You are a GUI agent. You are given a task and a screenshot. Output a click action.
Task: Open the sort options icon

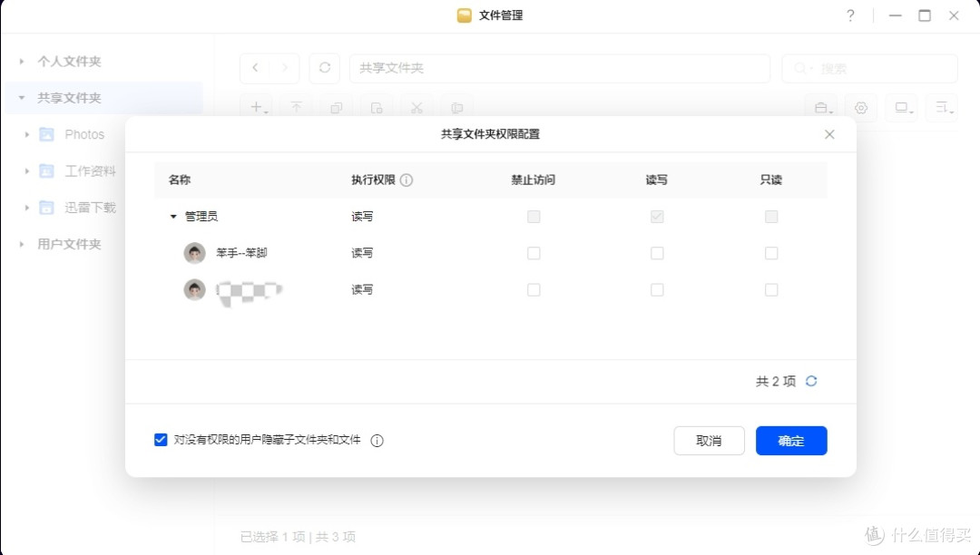click(x=943, y=108)
